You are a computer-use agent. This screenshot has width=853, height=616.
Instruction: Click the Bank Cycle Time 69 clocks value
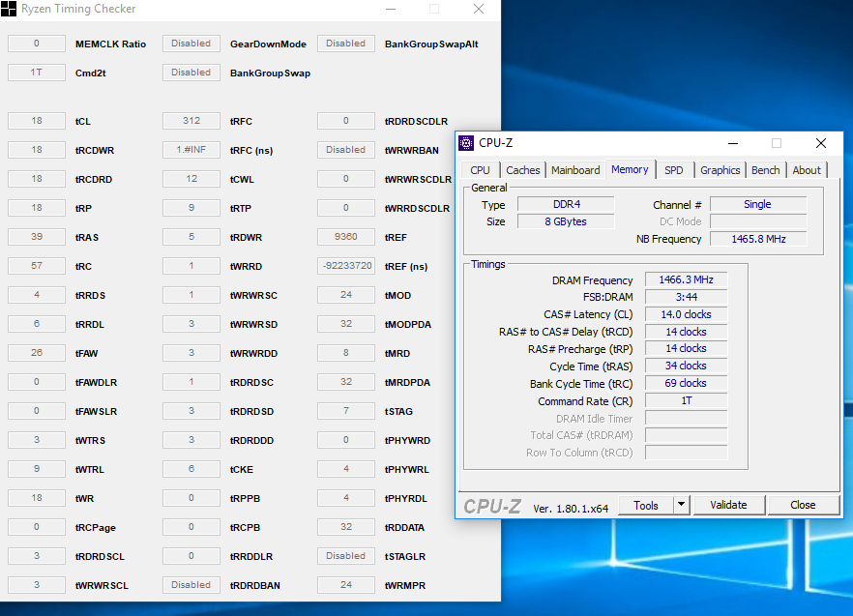686,383
